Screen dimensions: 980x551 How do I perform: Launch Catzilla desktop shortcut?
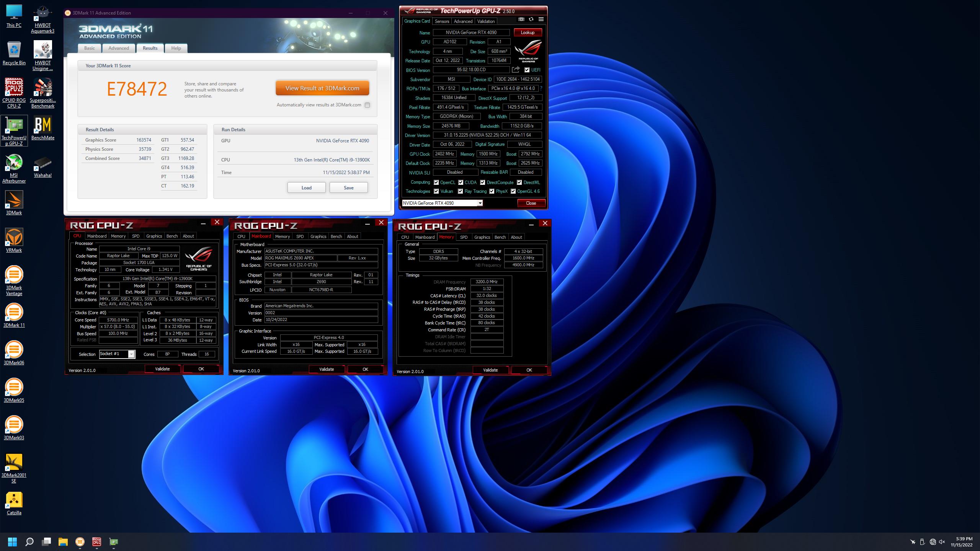14,503
